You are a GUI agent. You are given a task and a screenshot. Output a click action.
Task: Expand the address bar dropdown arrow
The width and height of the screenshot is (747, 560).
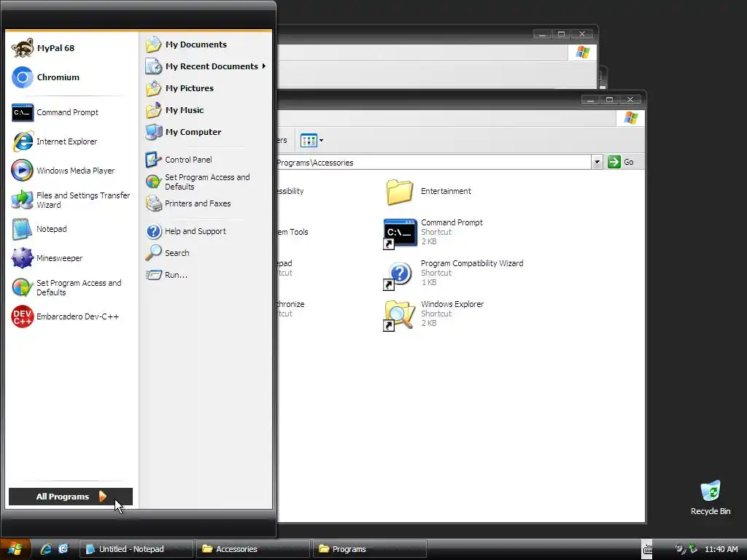pos(597,163)
